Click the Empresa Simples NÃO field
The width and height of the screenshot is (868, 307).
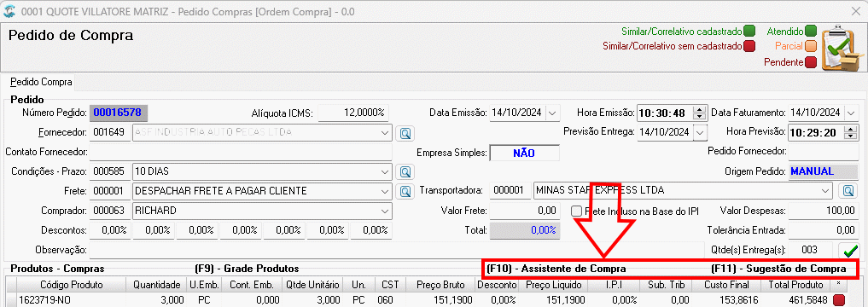[x=524, y=153]
